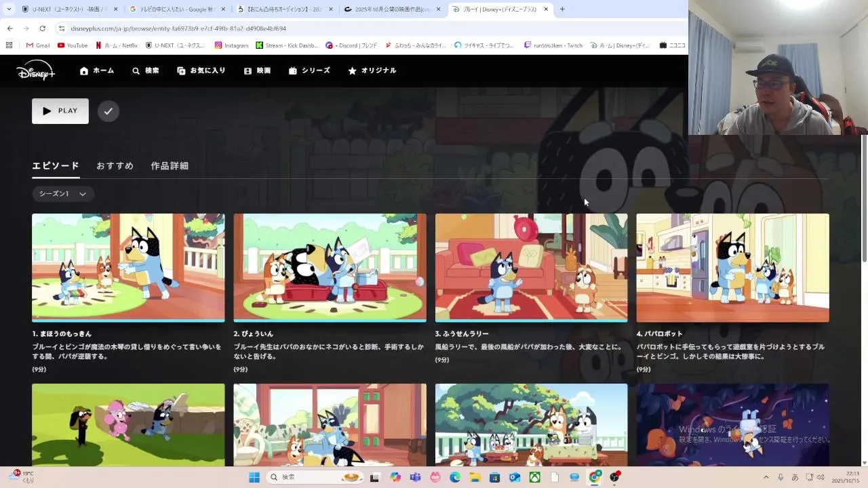Open Outlook from the taskbar
The height and width of the screenshot is (488, 868).
[x=515, y=477]
